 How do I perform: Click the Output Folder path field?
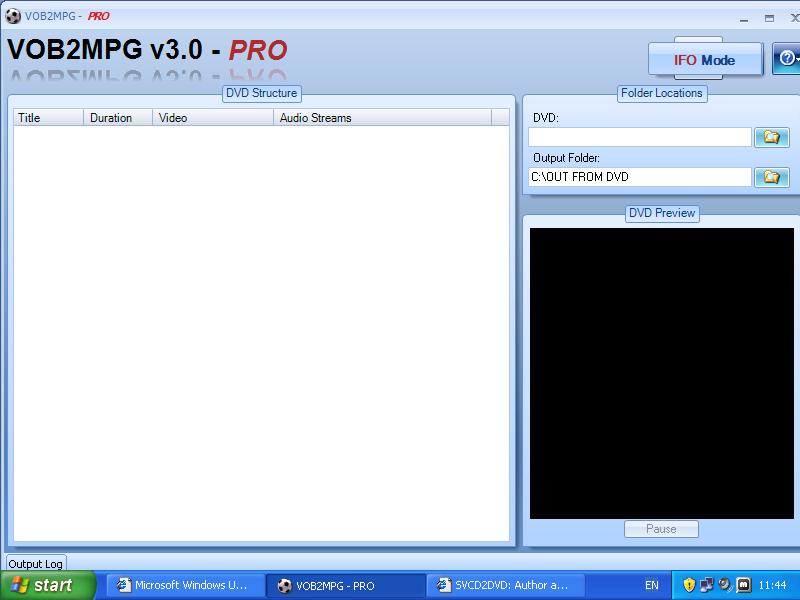pyautogui.click(x=640, y=177)
